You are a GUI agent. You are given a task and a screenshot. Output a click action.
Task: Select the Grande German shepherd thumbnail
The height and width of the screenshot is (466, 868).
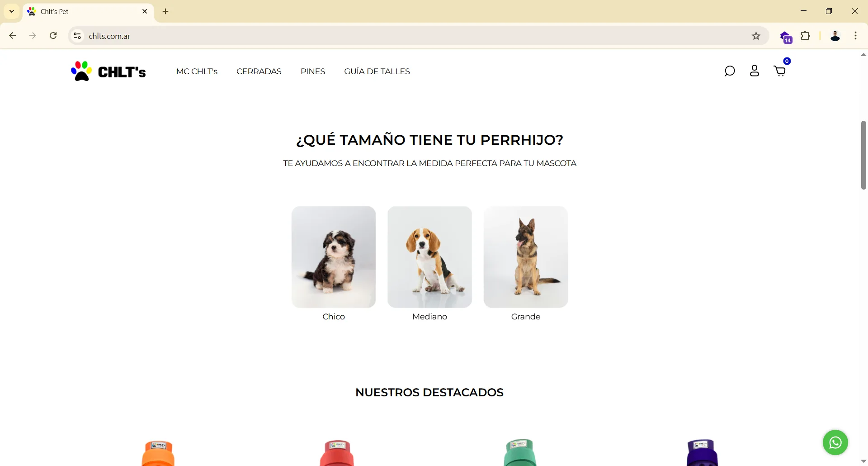[526, 257]
